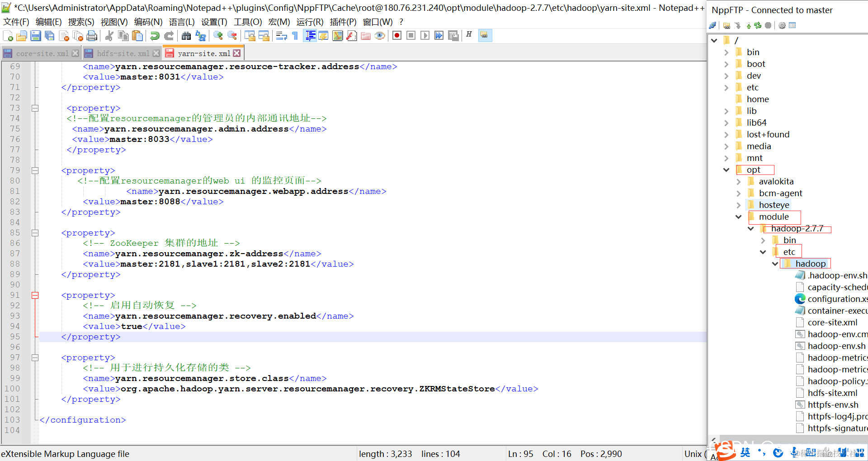Open Find with the binoculars icon
Screen dimensions: 868x461
[x=186, y=36]
